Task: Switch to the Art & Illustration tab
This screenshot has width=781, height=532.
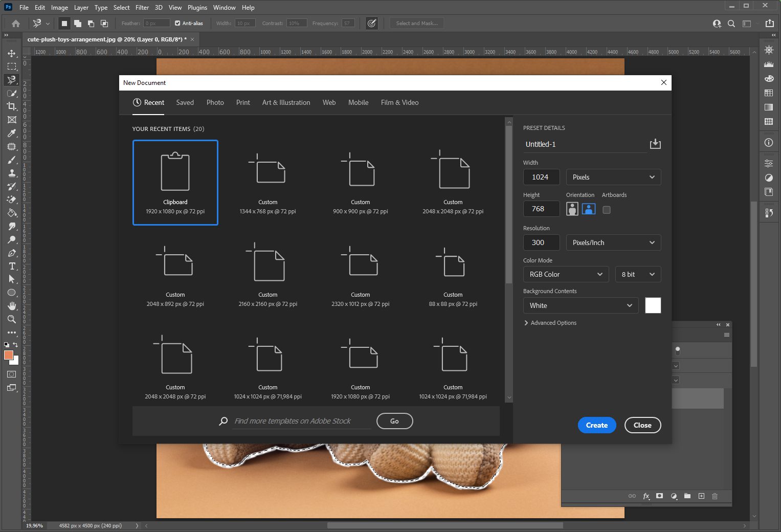Action: pos(286,102)
